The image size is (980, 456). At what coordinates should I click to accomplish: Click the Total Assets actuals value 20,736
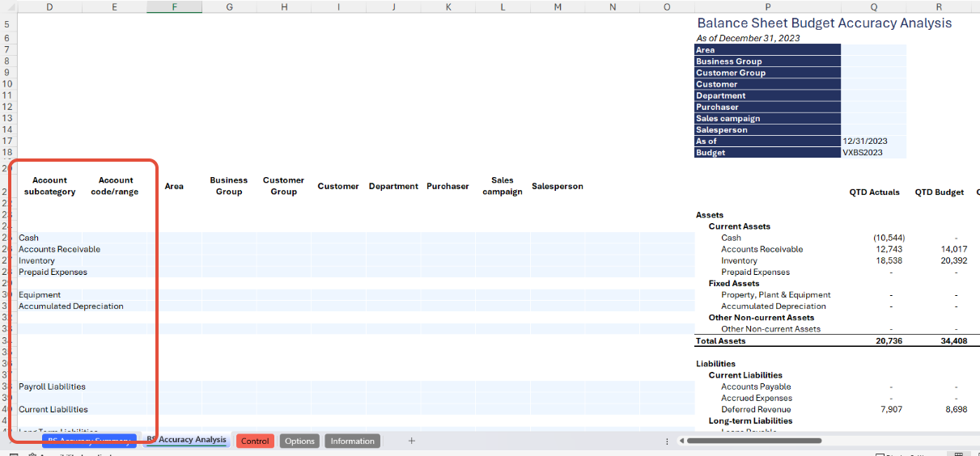click(x=890, y=341)
